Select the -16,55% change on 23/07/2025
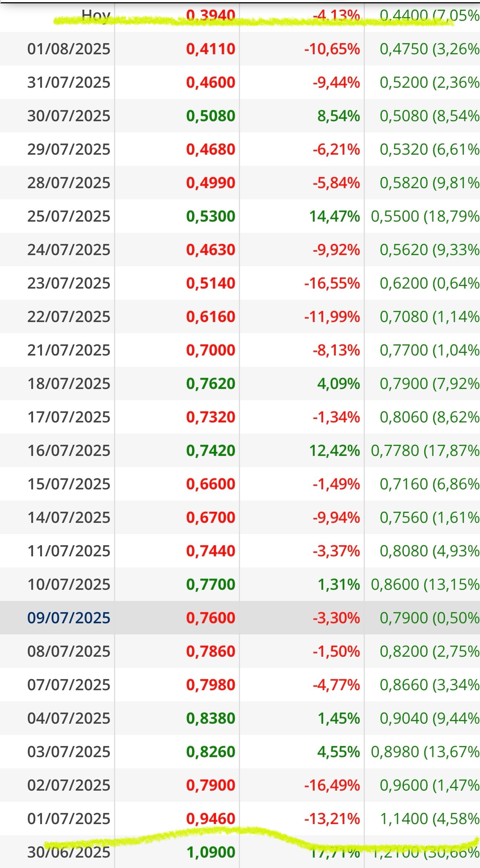Screen dimensions: 480x868 click(332, 283)
